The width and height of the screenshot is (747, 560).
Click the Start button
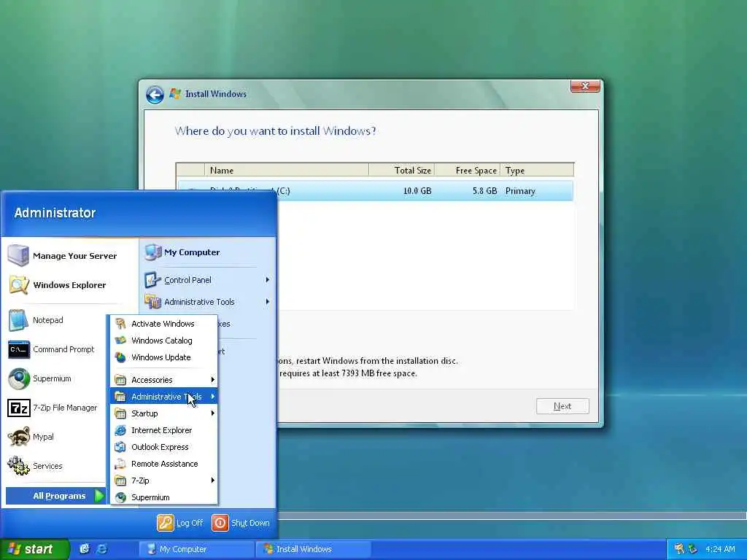[x=34, y=549]
